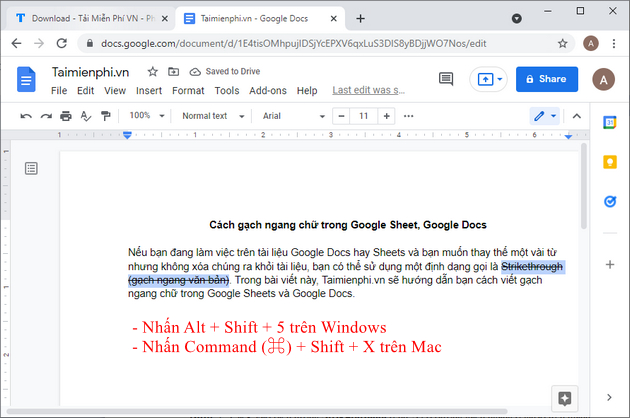Close the Taimienphi.vn Google Docs tab

(x=333, y=18)
